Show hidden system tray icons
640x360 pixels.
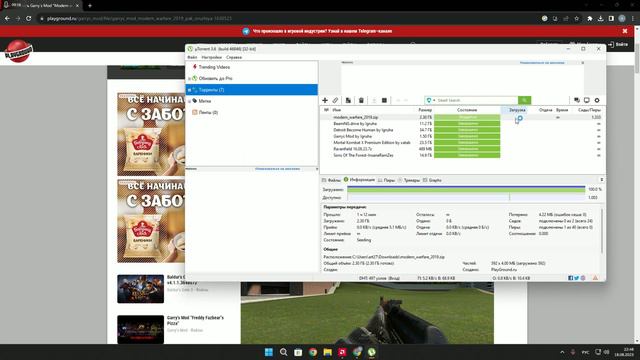(x=562, y=352)
